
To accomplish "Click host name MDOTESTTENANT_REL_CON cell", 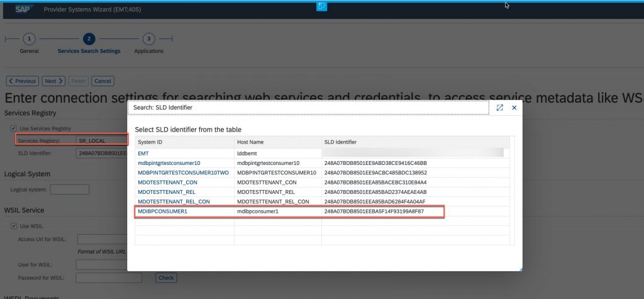I will [273, 201].
